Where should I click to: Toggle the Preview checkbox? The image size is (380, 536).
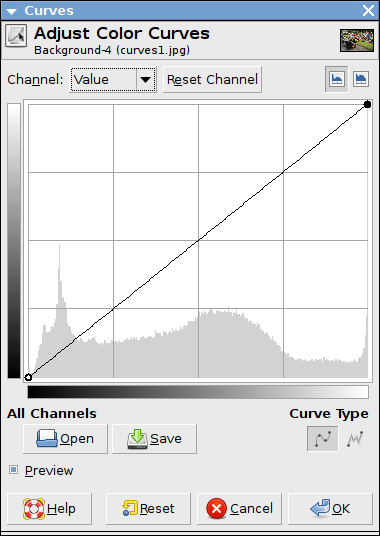tap(13, 470)
